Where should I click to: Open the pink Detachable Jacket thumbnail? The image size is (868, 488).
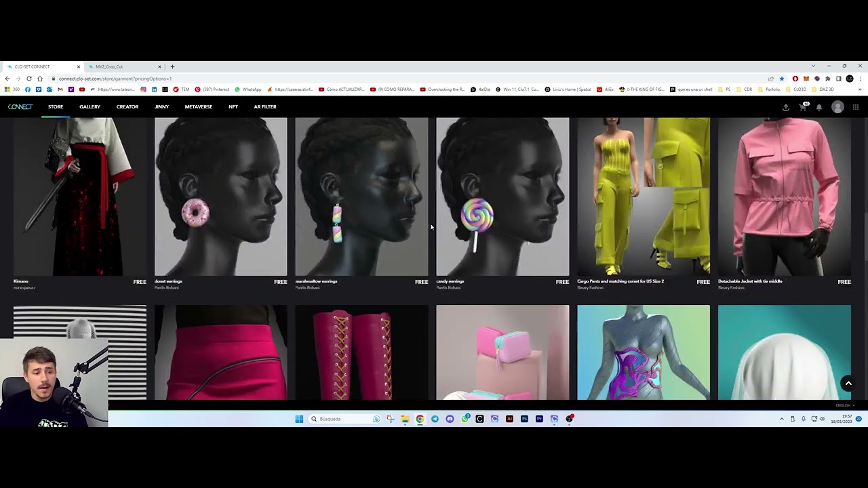[x=785, y=197]
